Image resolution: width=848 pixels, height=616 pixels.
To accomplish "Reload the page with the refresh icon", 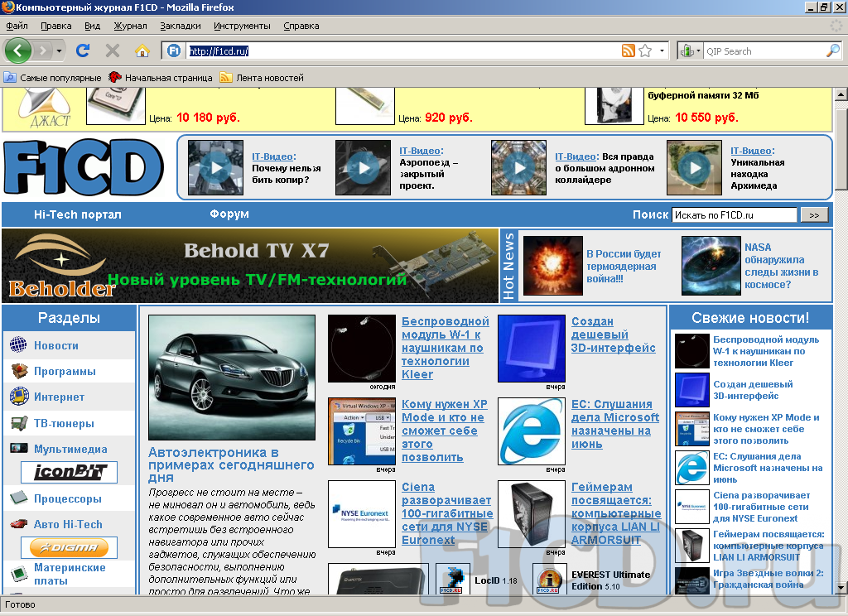I will tap(83, 51).
